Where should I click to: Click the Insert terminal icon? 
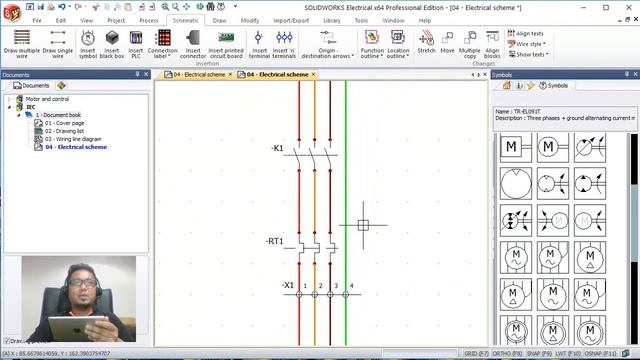point(259,44)
